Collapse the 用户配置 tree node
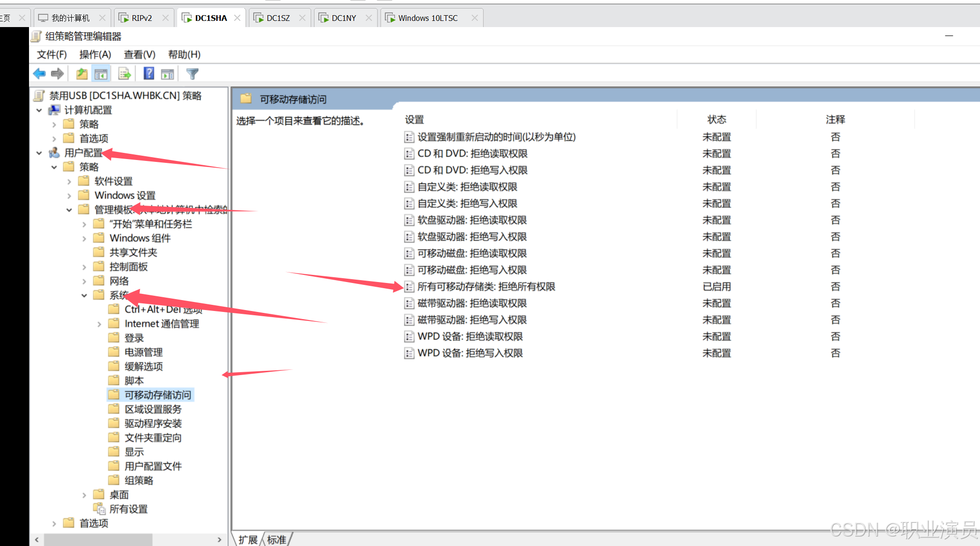 (39, 153)
